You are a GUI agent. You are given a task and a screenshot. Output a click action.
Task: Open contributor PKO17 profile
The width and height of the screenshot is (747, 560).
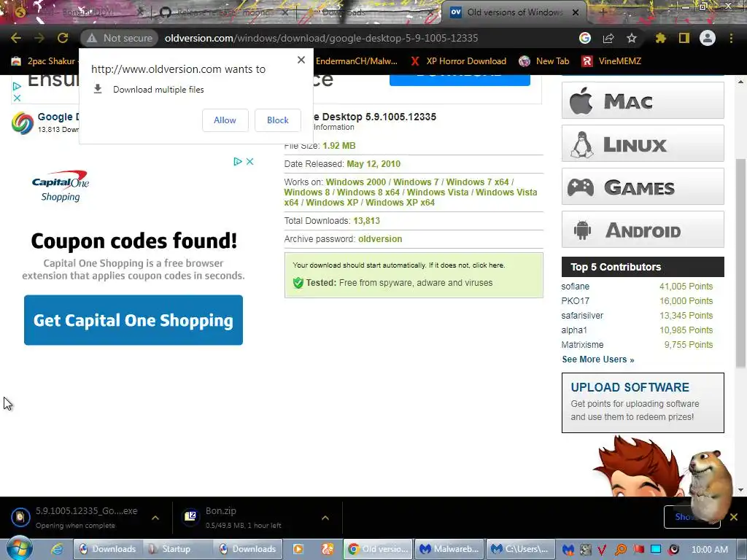(x=575, y=301)
